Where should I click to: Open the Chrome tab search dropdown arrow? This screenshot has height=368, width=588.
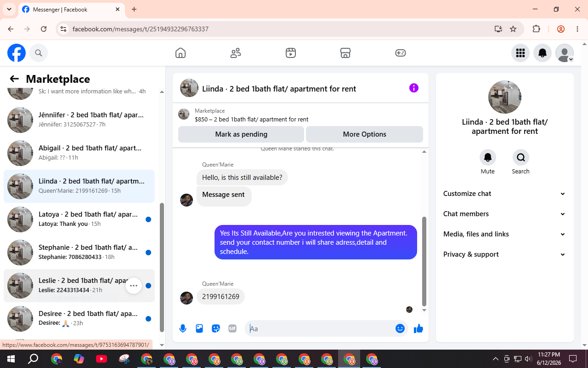(x=9, y=9)
